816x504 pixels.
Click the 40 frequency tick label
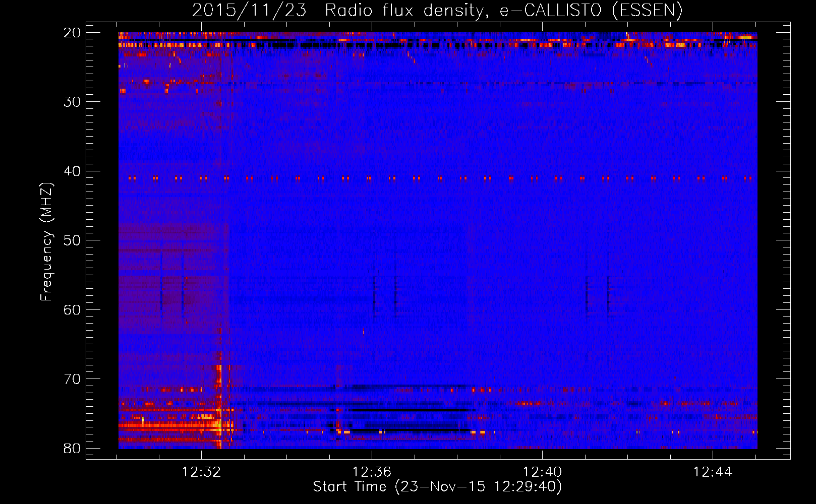pos(73,171)
